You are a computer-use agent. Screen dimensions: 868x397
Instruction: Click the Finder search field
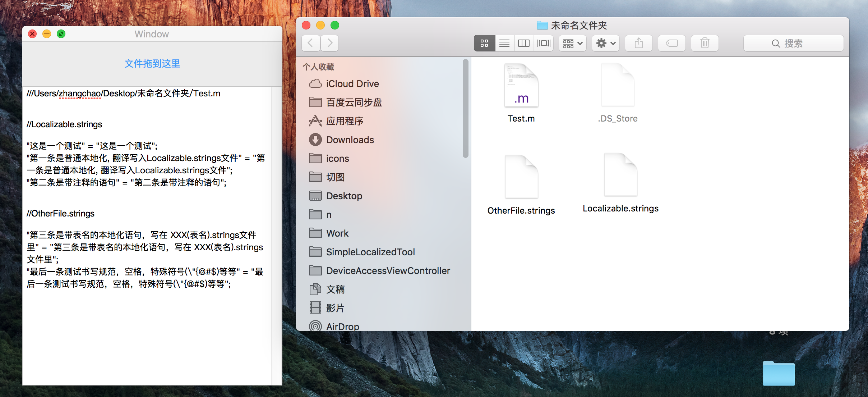click(793, 44)
